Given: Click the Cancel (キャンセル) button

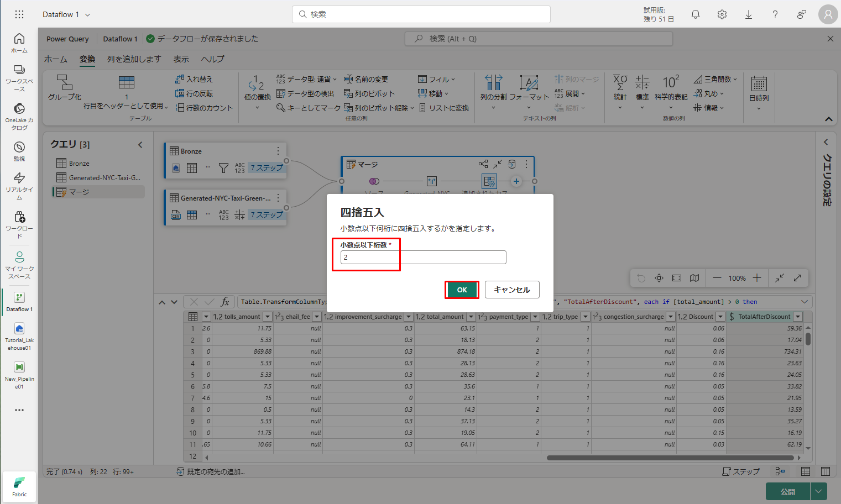Looking at the screenshot, I should coord(511,290).
